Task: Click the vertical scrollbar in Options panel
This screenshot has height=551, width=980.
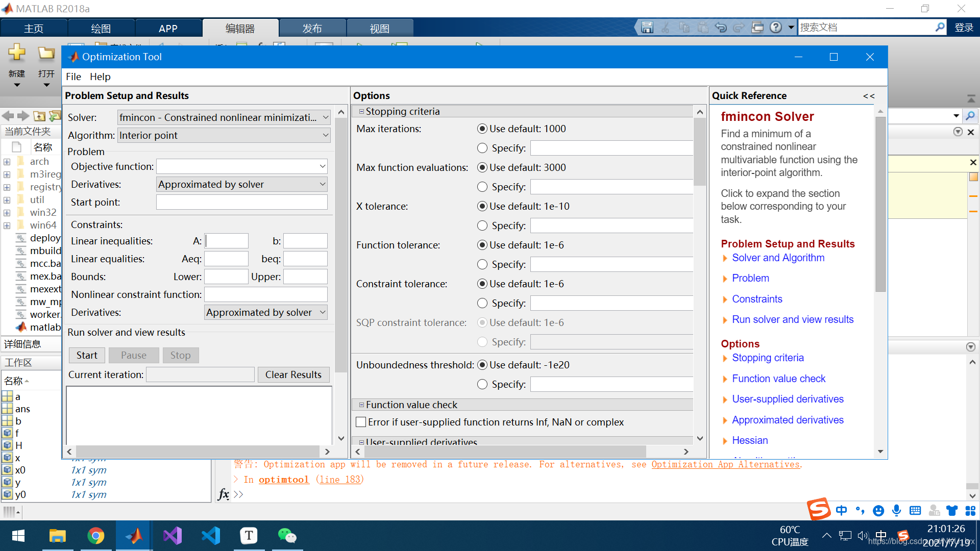Action: (x=701, y=135)
